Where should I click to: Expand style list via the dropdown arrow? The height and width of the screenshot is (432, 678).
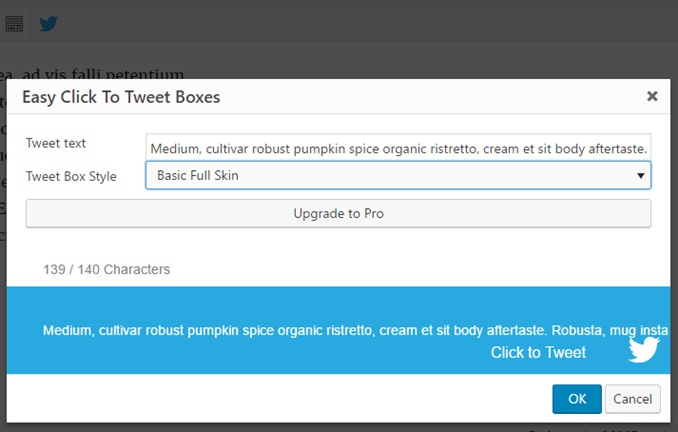coord(640,176)
